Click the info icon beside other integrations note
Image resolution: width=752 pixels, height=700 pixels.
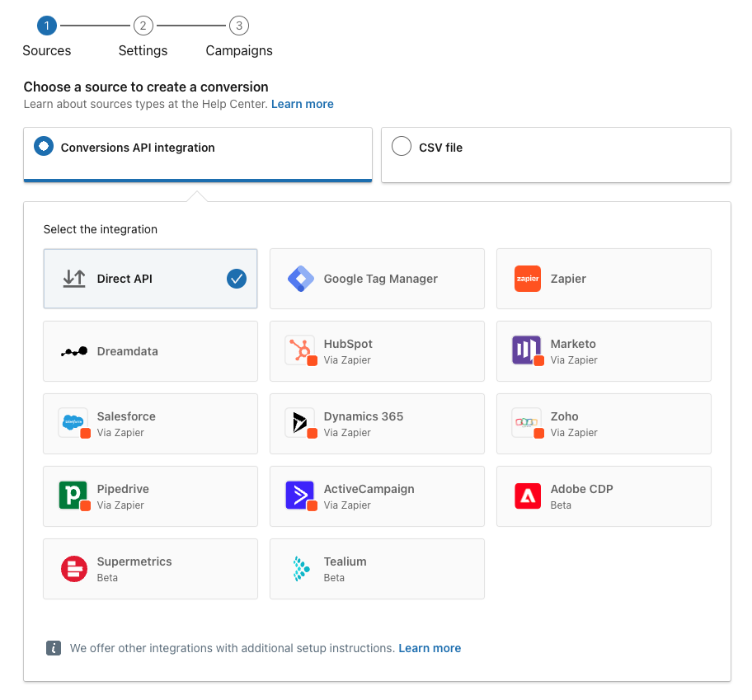[x=54, y=648]
